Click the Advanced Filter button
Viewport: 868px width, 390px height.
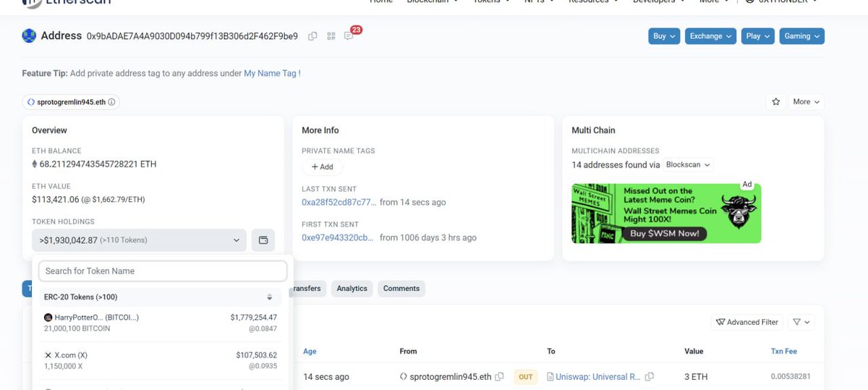746,322
